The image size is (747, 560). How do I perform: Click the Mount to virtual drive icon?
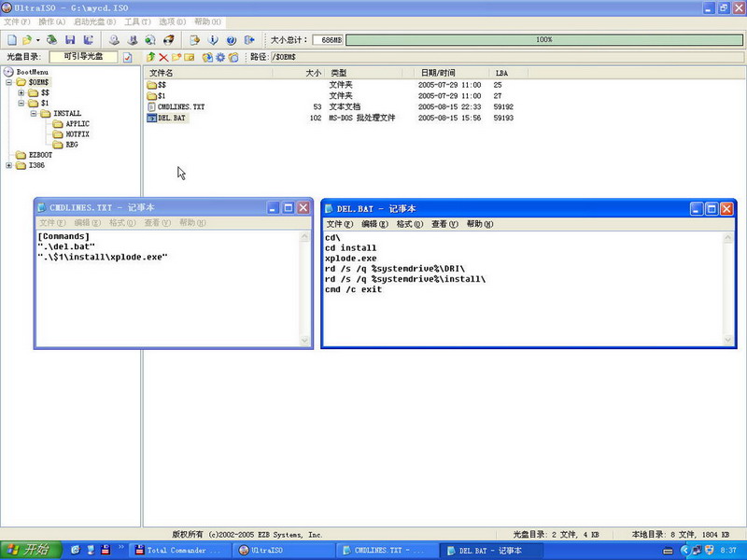pyautogui.click(x=133, y=40)
